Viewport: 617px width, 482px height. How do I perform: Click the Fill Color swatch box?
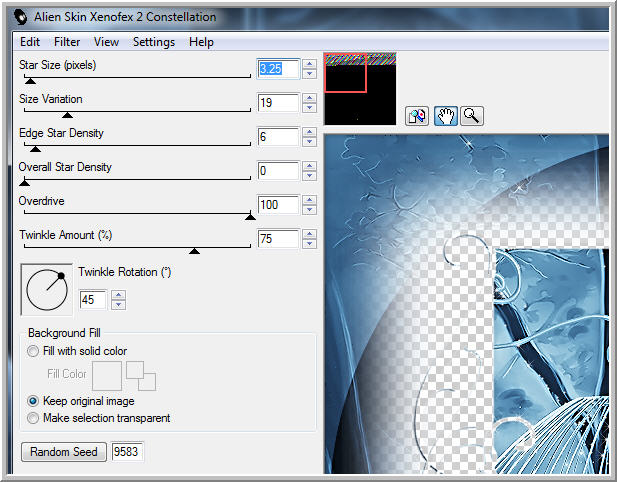[x=107, y=376]
